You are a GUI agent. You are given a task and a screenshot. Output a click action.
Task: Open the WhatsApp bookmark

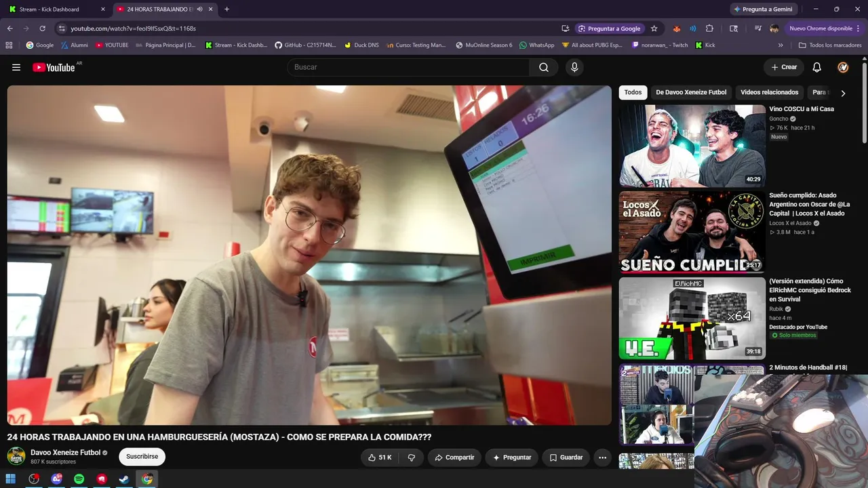coord(536,45)
